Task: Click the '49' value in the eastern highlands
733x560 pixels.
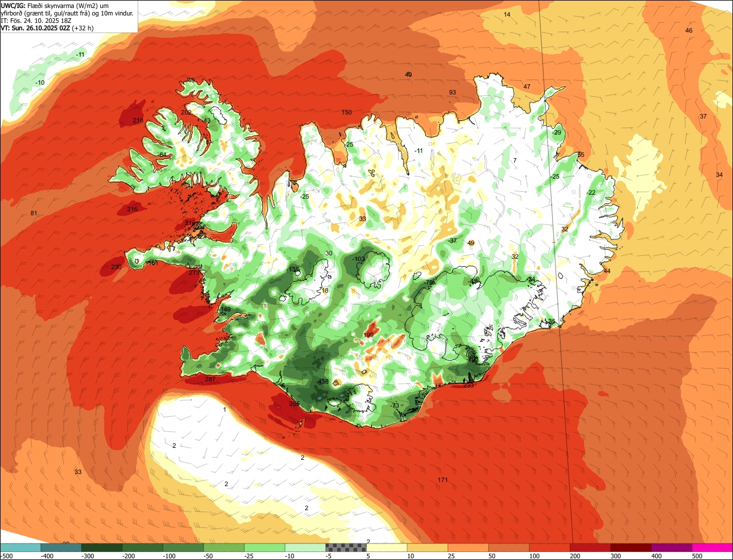Action: point(471,243)
